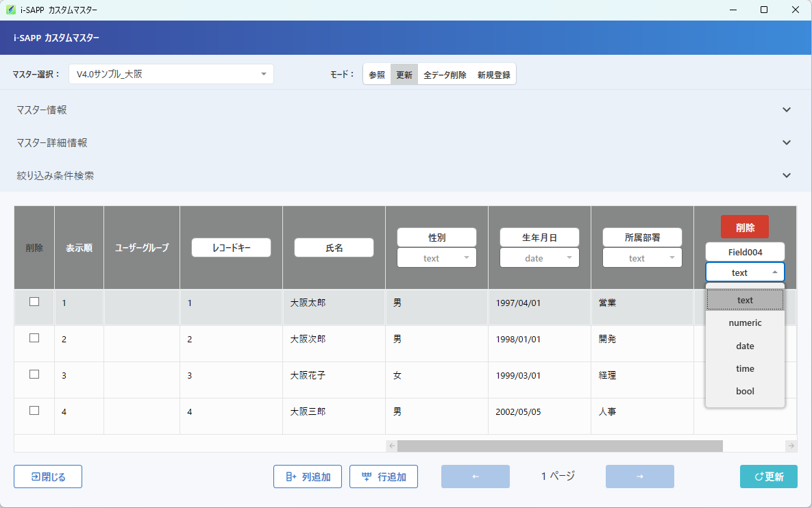Click the scrollbar right arrow
The width and height of the screenshot is (812, 508).
coord(791,446)
